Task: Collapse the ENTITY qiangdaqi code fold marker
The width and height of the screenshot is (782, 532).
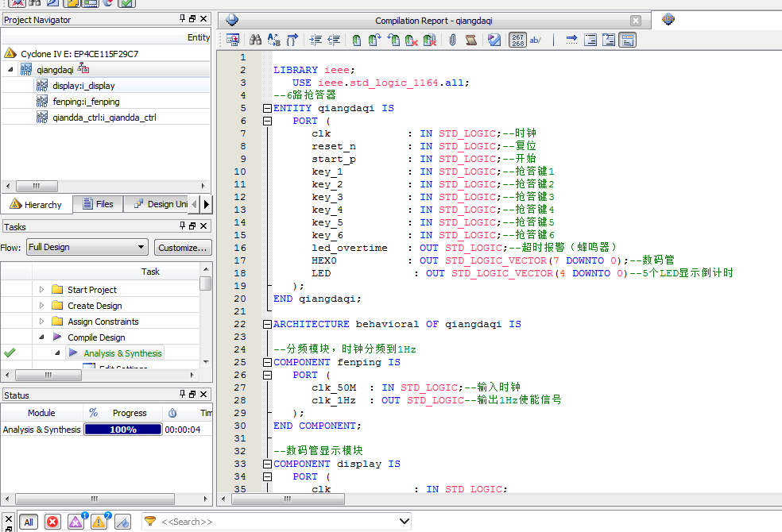Action: pyautogui.click(x=267, y=108)
